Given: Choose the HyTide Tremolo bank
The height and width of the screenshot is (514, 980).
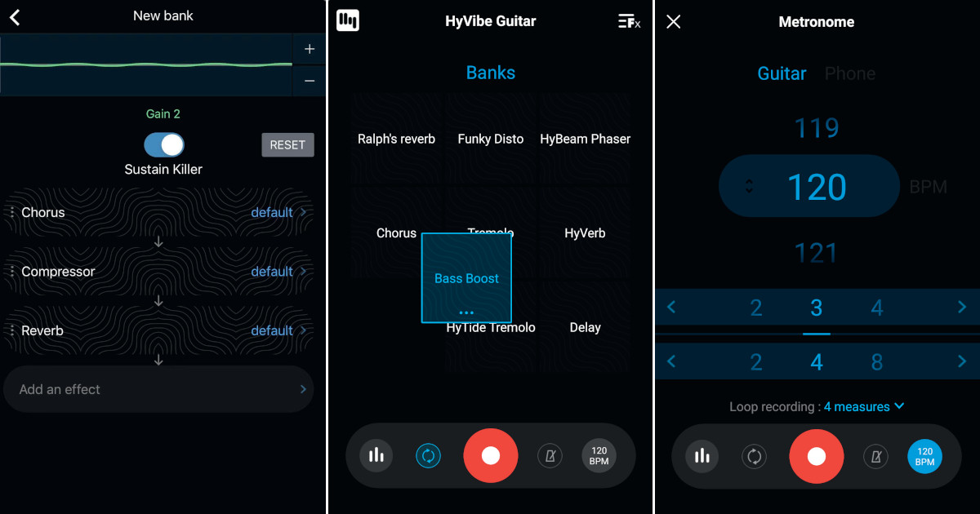Looking at the screenshot, I should [x=492, y=328].
